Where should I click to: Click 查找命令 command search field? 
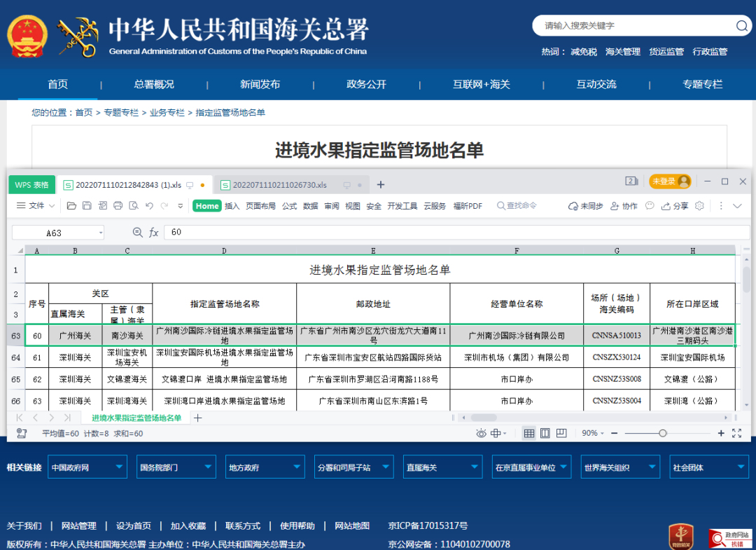click(517, 206)
